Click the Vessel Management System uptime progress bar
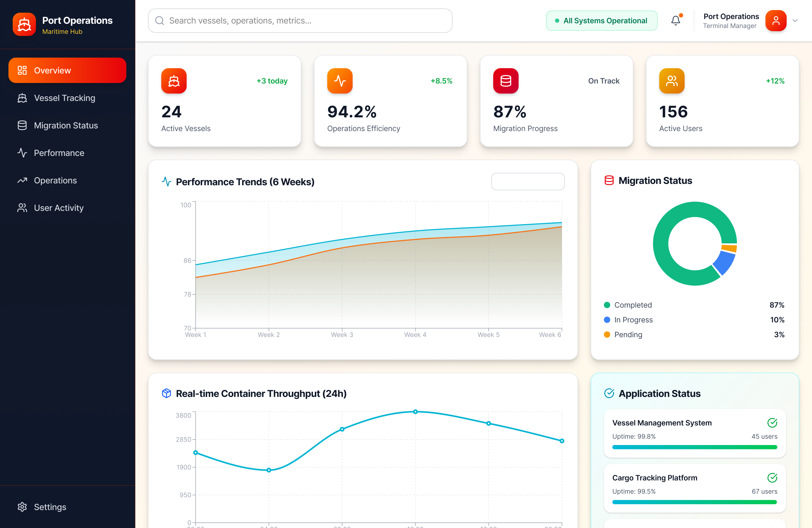Viewport: 812px width, 528px height. point(695,447)
